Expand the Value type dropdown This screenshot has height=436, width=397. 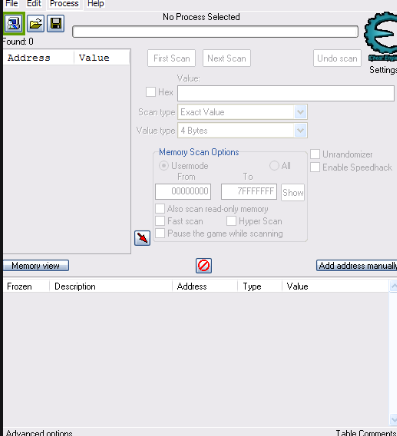(300, 131)
